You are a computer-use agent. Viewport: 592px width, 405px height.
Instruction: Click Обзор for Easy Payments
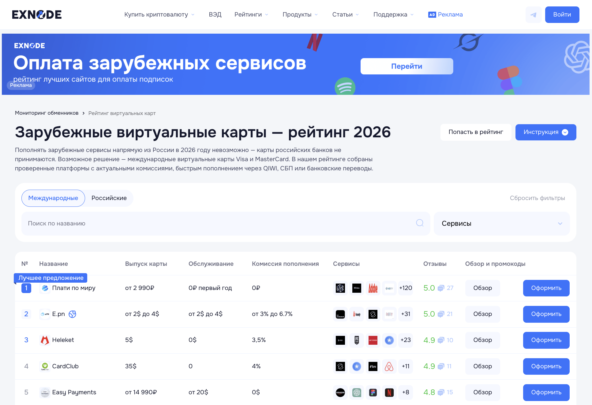pyautogui.click(x=483, y=392)
